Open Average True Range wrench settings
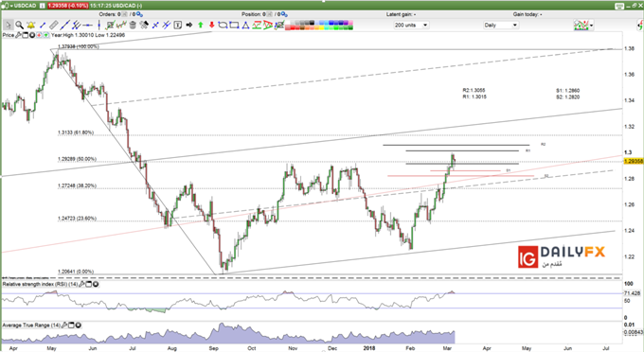 pyautogui.click(x=64, y=326)
